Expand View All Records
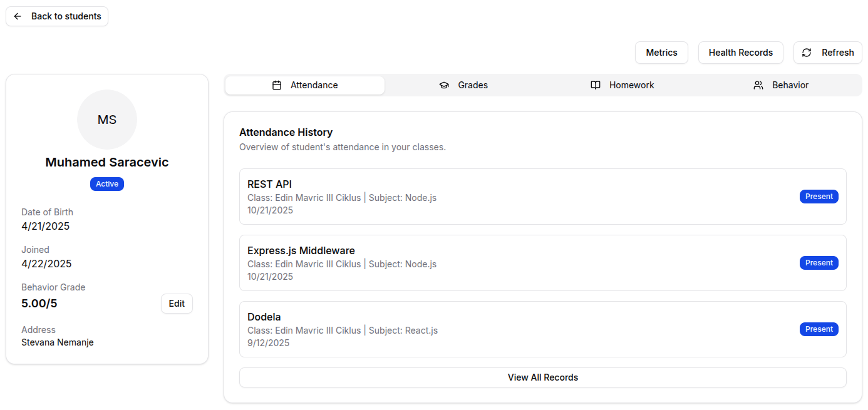 pos(542,377)
